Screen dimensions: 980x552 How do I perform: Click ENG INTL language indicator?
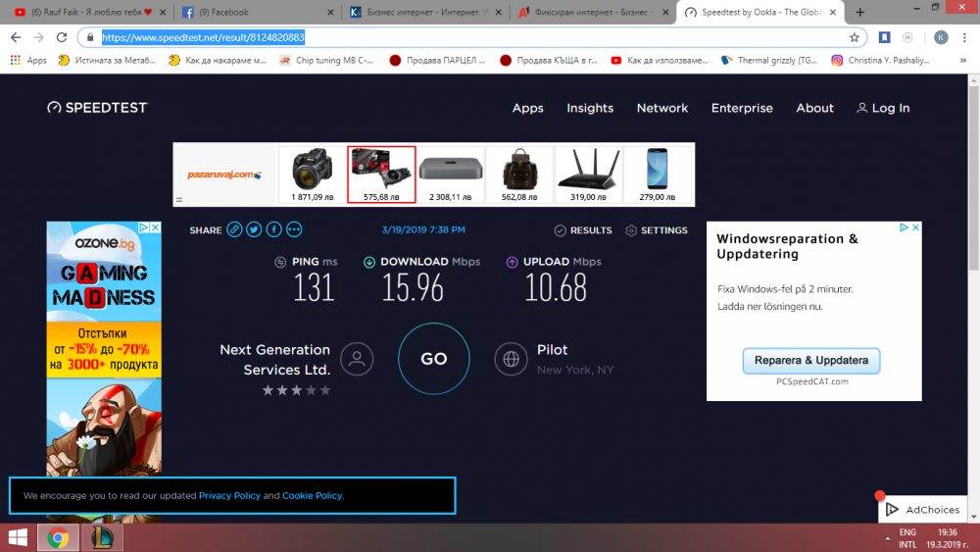(x=907, y=538)
